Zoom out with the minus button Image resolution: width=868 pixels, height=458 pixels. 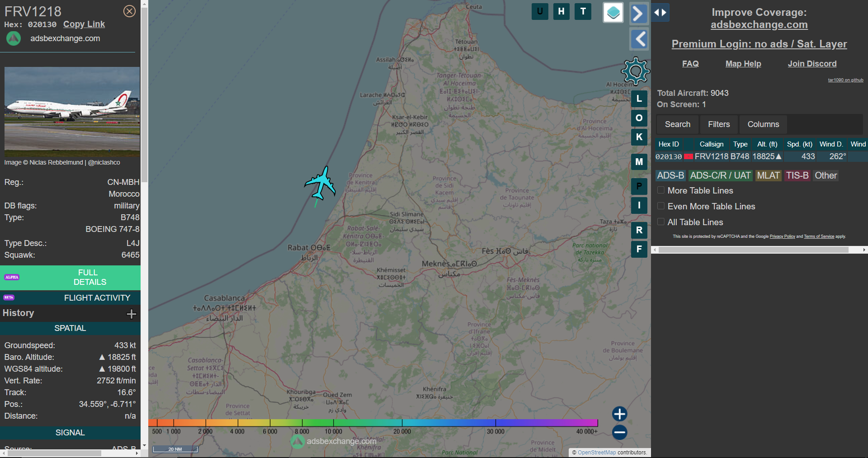(619, 432)
